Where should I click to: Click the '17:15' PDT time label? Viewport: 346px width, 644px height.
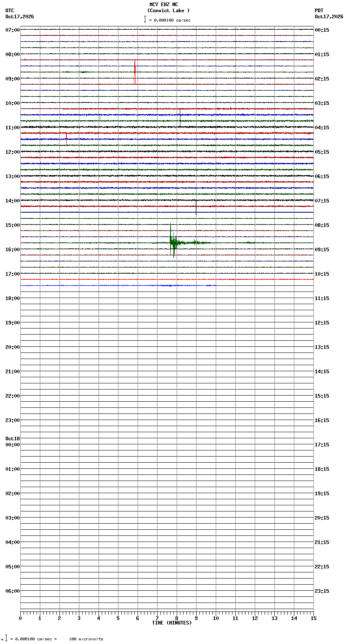tap(322, 445)
